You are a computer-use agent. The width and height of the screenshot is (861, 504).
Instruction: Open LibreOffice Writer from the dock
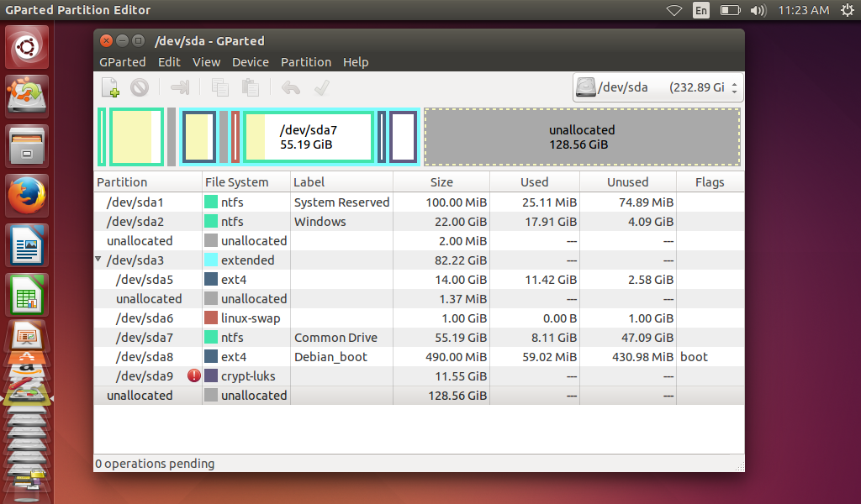[x=27, y=245]
